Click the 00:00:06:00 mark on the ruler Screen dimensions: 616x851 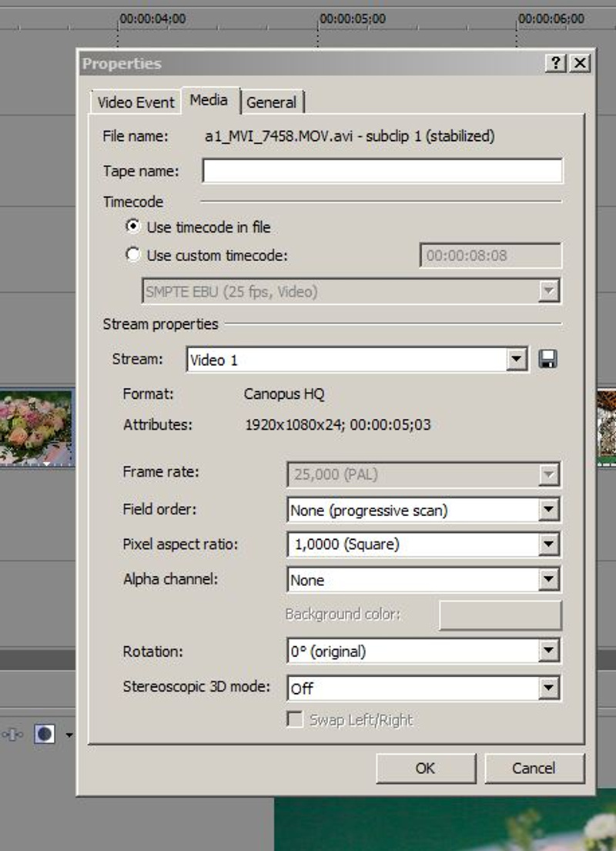(x=551, y=19)
